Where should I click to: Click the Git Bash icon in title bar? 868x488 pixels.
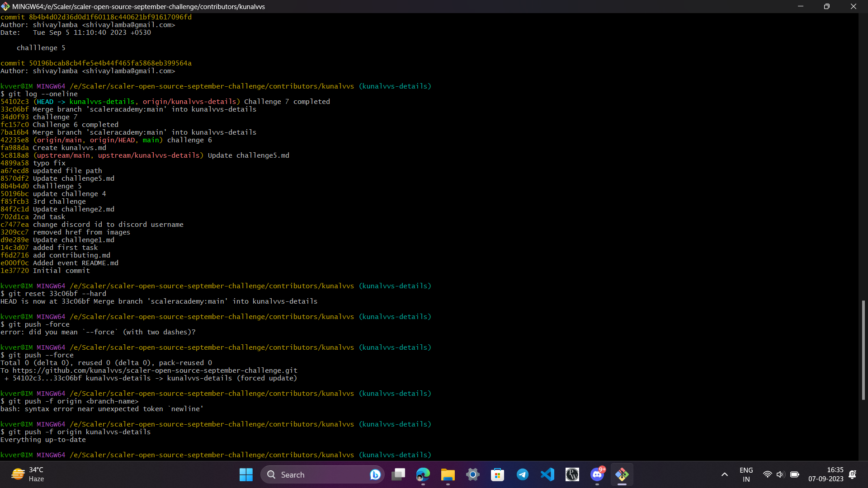pyautogui.click(x=5, y=6)
